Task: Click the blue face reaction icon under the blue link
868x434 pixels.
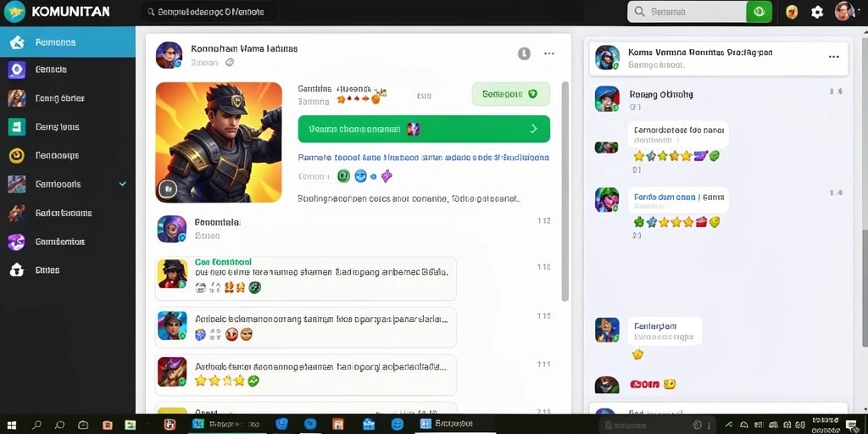Action: pyautogui.click(x=360, y=176)
